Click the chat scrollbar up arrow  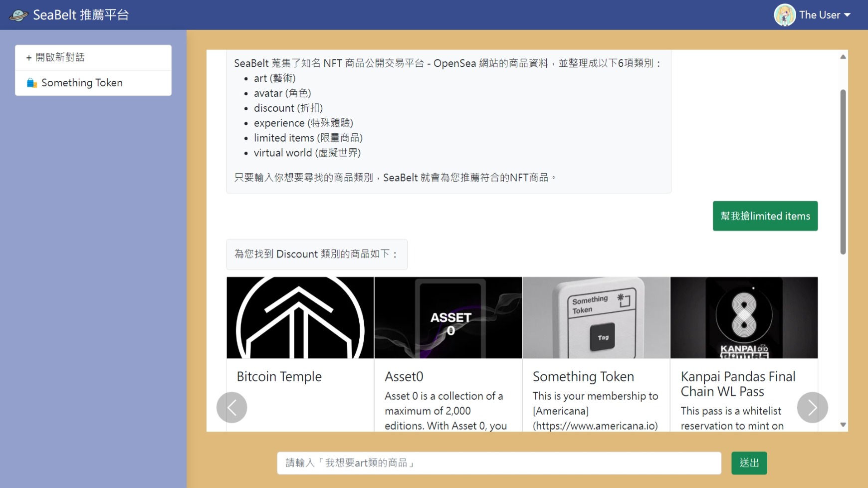(843, 57)
